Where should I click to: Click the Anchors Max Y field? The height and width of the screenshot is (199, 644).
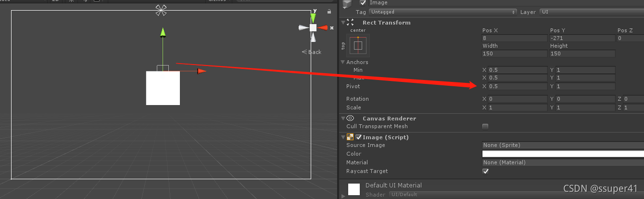click(x=585, y=78)
